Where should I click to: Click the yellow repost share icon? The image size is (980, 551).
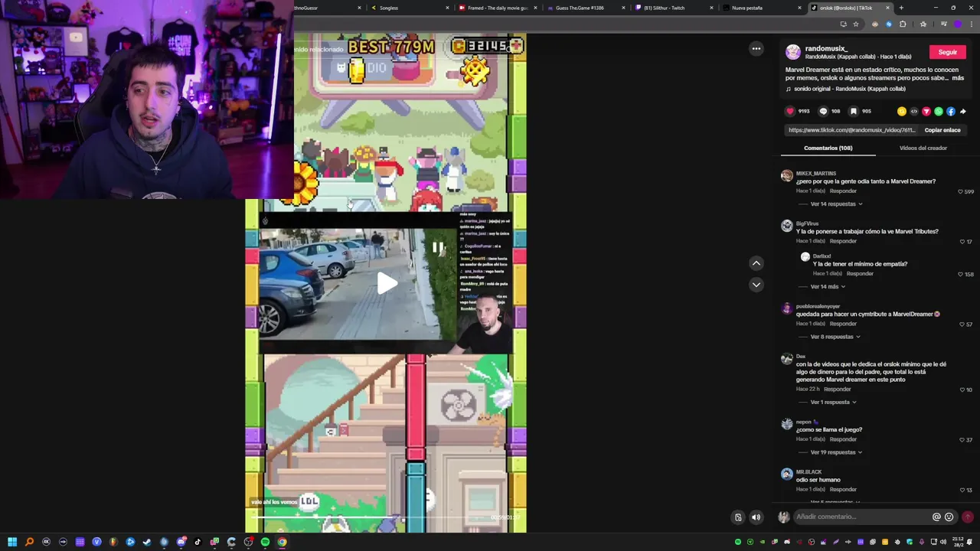pos(902,111)
